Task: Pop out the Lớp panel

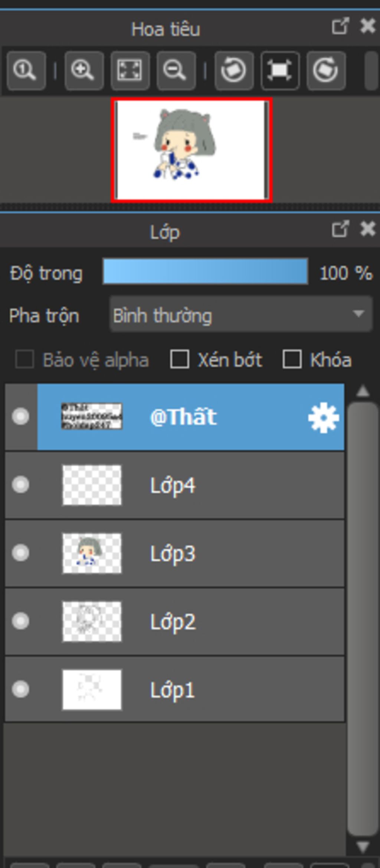Action: pyautogui.click(x=340, y=229)
